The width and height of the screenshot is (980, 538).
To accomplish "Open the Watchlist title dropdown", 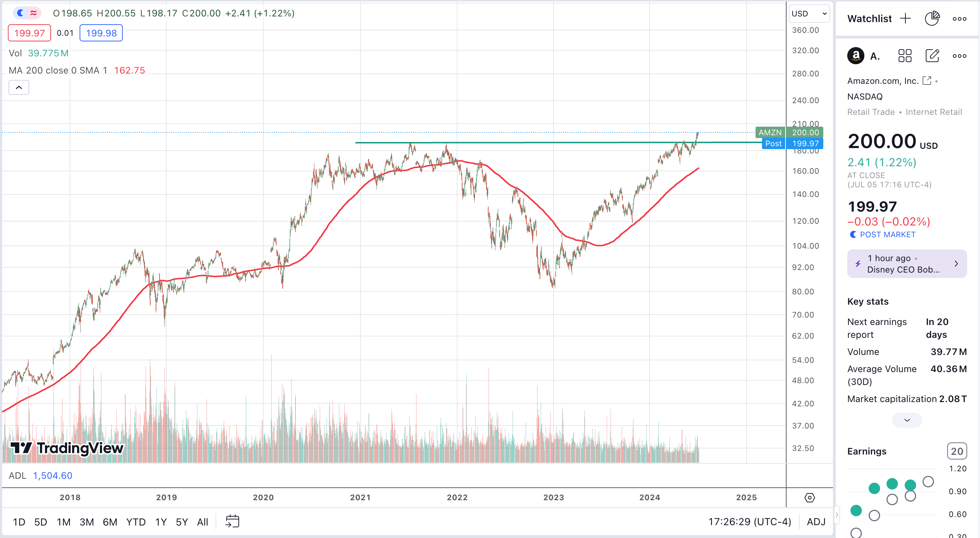I will (869, 19).
